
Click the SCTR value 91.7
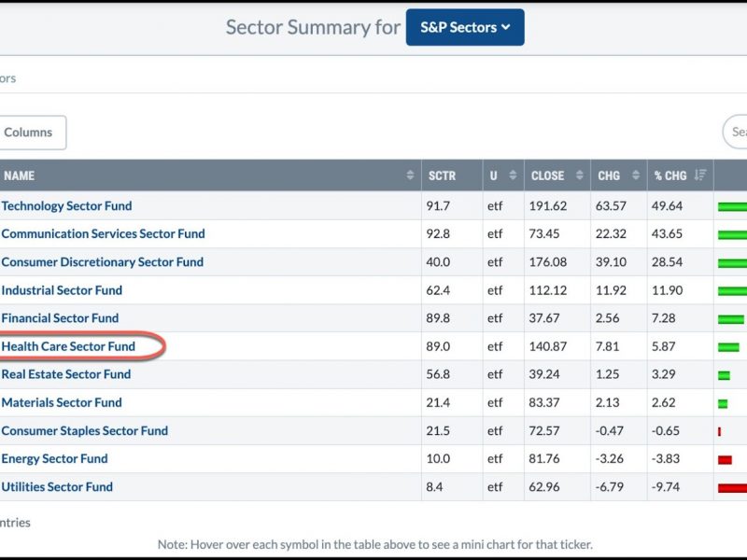coord(438,205)
